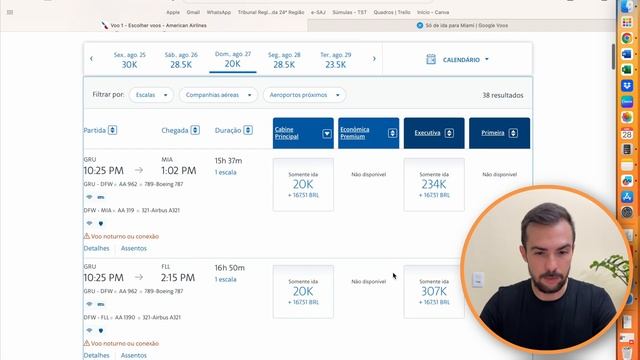Open Assentos for the GRU to MIA flight
The height and width of the screenshot is (360, 640).
pos(134,248)
